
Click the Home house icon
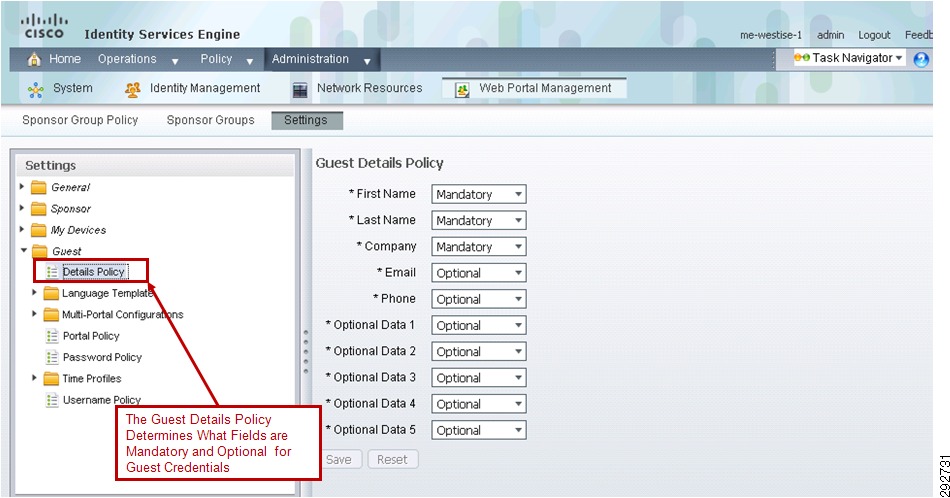point(35,59)
